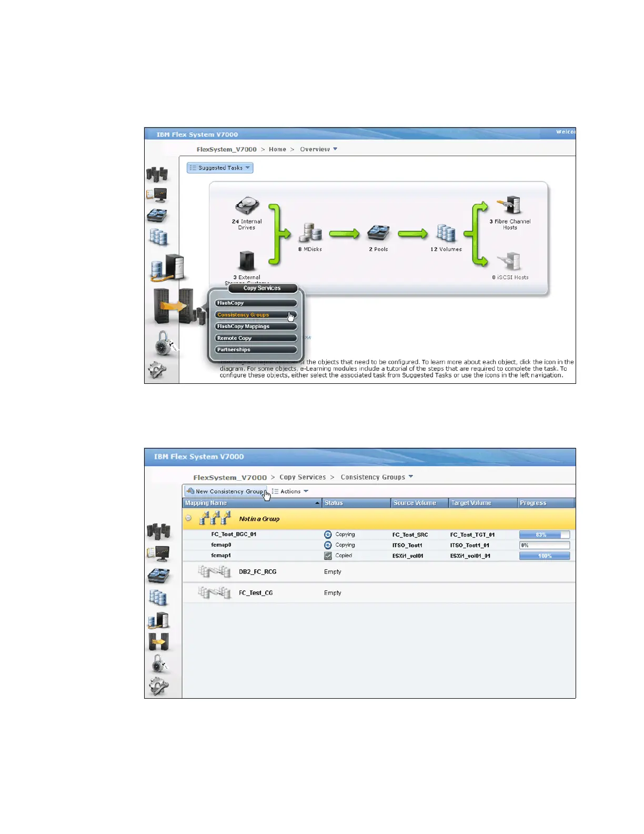
Task: Select the DB2_FC_RCG group name
Action: click(257, 572)
